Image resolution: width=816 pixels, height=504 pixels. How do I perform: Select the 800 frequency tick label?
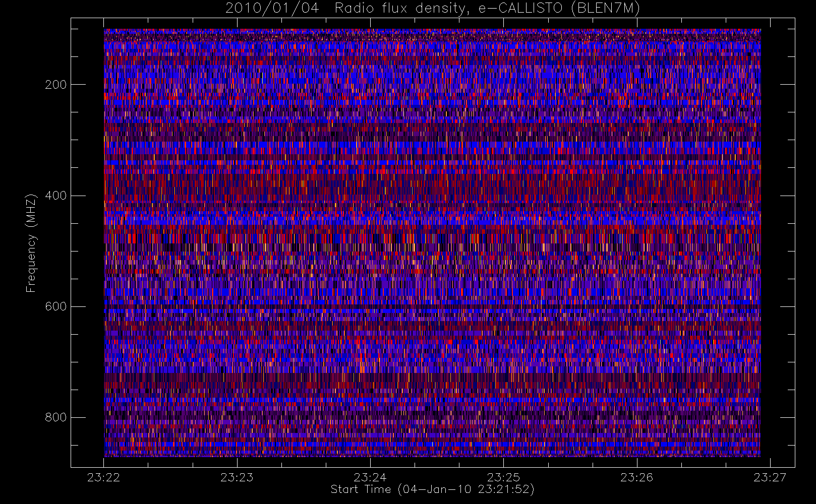[x=55, y=417]
